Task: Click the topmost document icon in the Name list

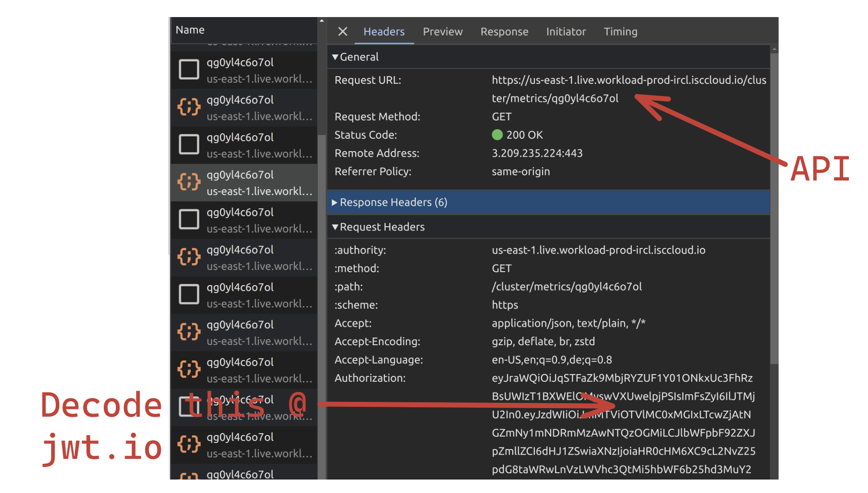Action: pos(189,70)
